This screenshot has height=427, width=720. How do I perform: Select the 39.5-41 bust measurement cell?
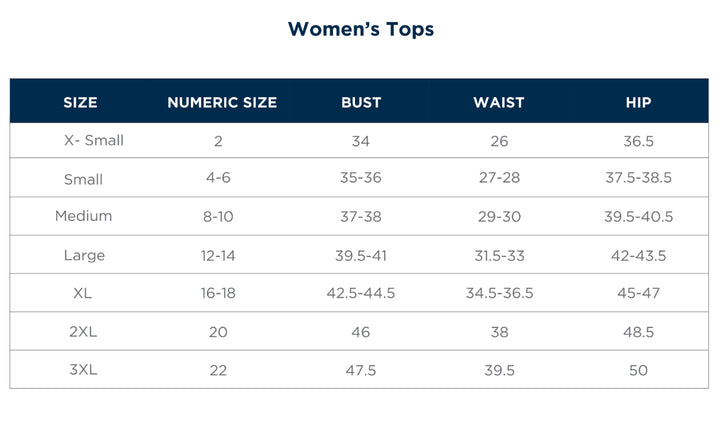click(x=361, y=255)
